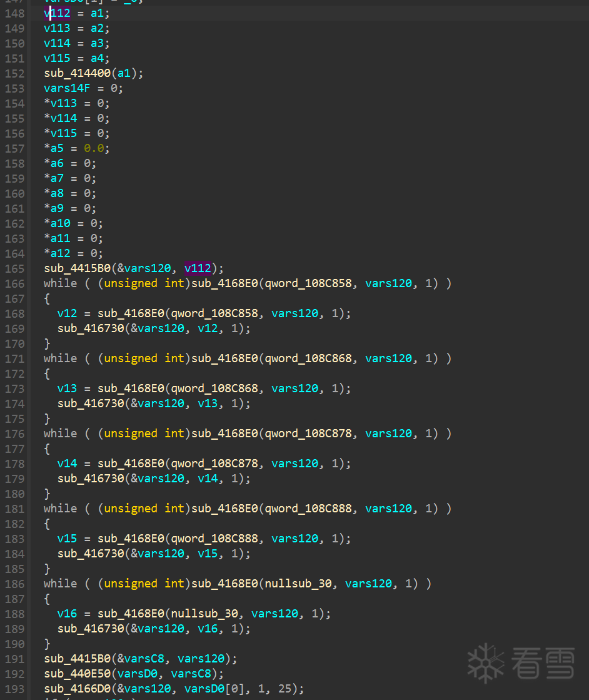Select *a12 on line 164
The height and width of the screenshot is (700, 589).
(57, 253)
